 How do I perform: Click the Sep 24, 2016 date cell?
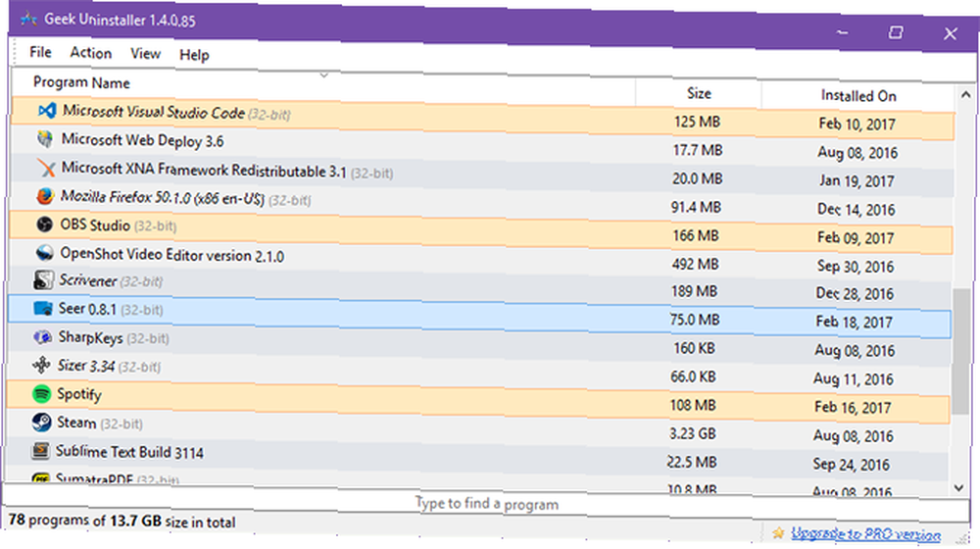tap(851, 465)
